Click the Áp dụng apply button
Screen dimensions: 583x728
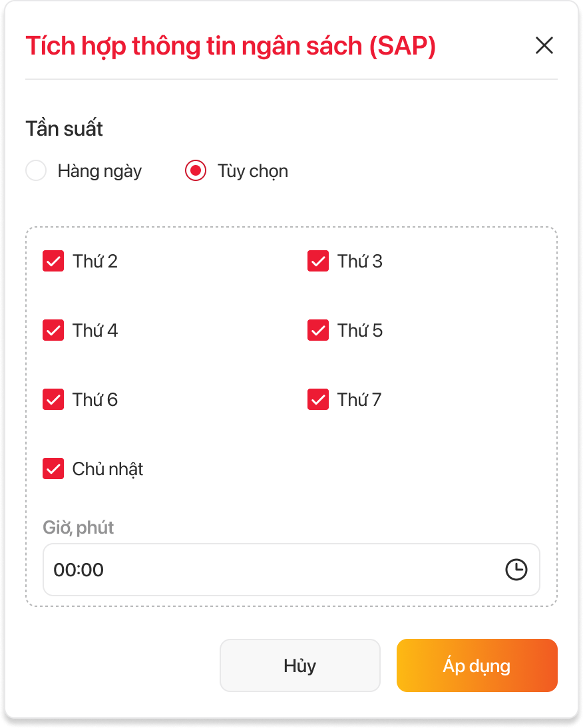pos(477,665)
